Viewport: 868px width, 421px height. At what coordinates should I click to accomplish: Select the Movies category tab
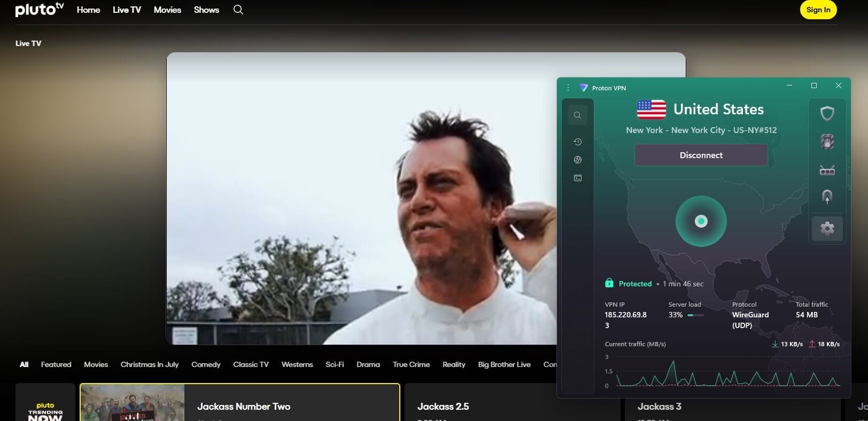[x=96, y=364]
